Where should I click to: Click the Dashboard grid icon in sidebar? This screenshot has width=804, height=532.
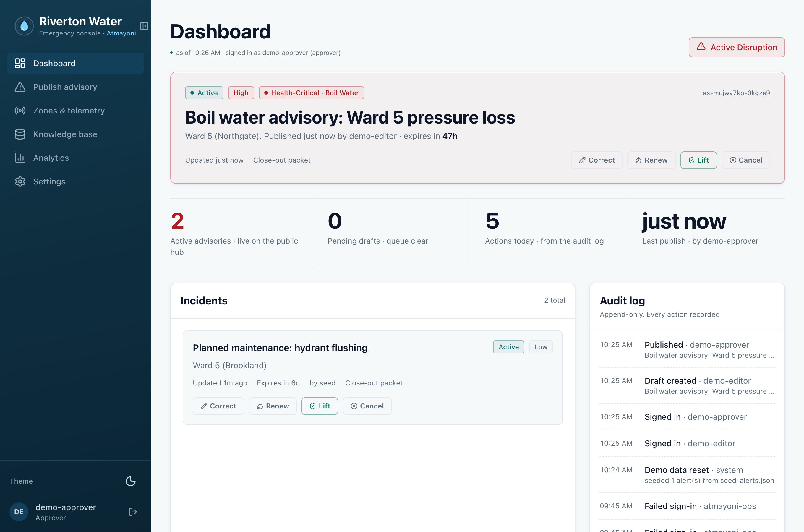(20, 63)
